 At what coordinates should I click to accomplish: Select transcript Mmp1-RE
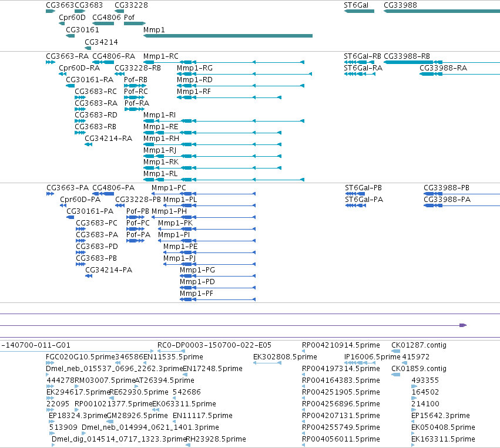(212, 133)
